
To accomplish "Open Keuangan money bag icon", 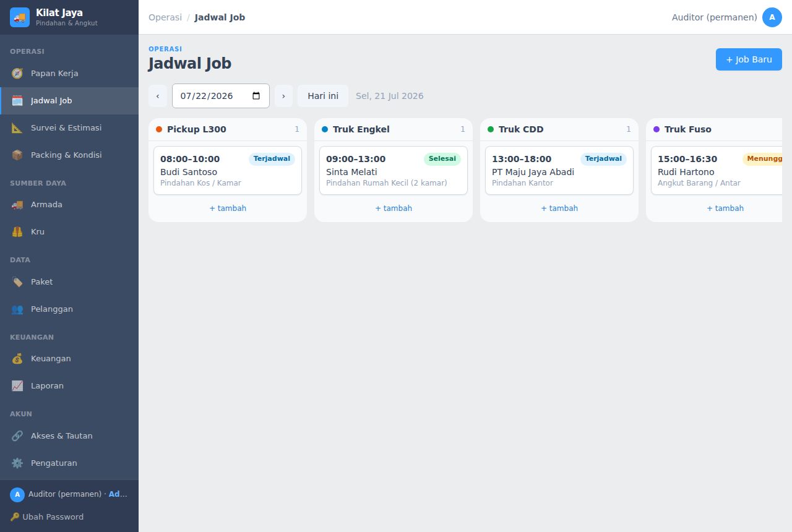I will tap(17, 359).
